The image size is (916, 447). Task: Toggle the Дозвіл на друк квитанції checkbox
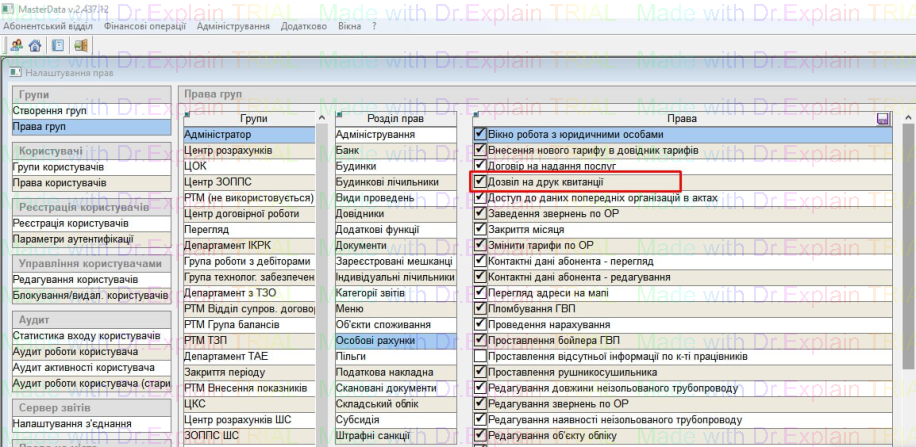point(481,182)
